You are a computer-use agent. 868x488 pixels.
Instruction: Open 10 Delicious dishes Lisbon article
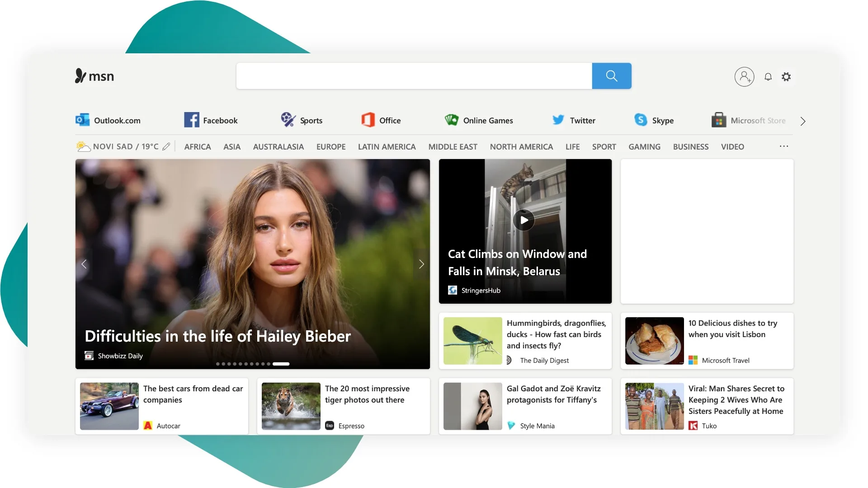(732, 328)
